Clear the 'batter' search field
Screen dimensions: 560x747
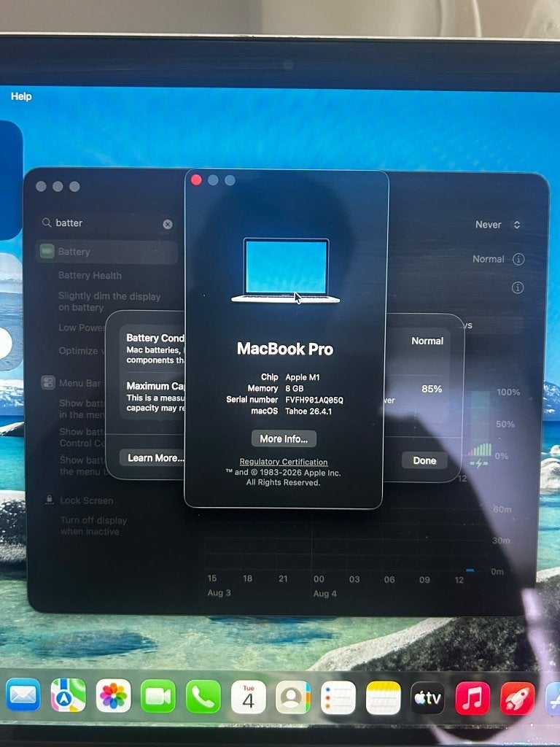168,225
